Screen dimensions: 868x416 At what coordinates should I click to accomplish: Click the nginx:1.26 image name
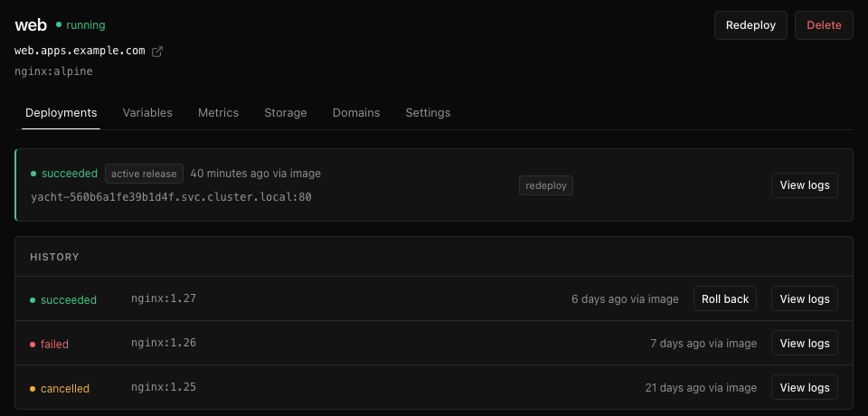tap(164, 343)
